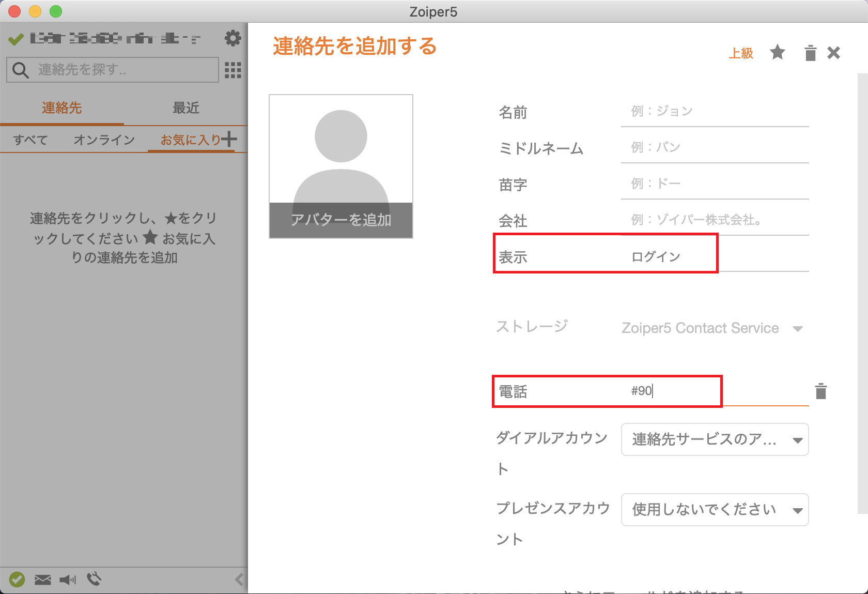Click the green status check icon
This screenshot has width=868, height=594.
coord(17,580)
